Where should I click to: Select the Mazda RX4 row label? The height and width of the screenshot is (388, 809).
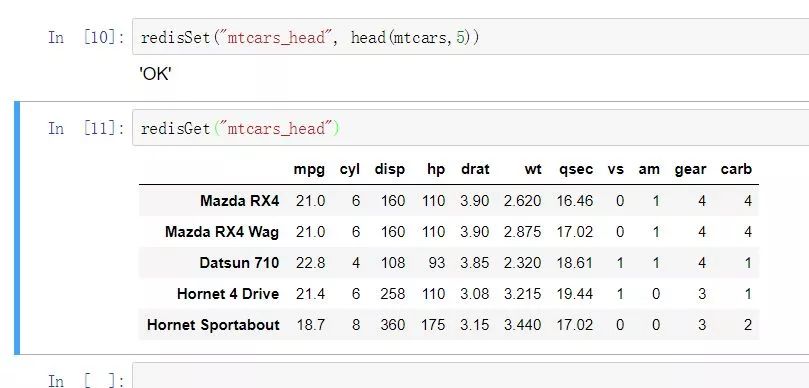(239, 201)
